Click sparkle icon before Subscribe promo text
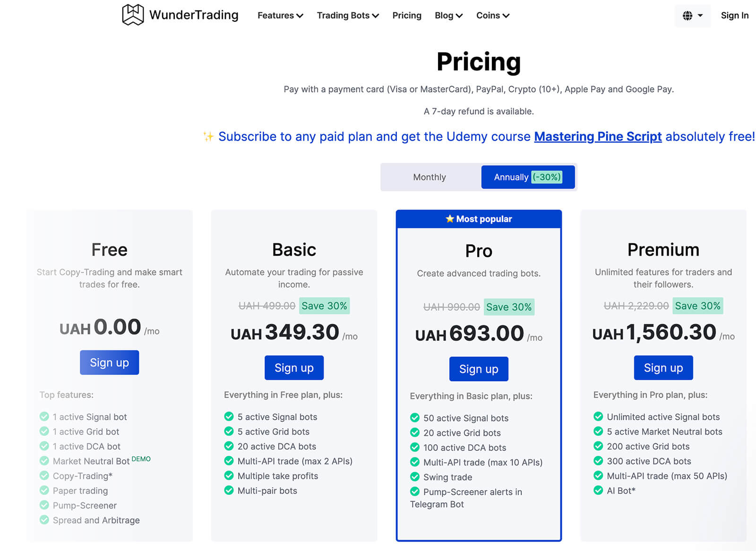 click(208, 136)
